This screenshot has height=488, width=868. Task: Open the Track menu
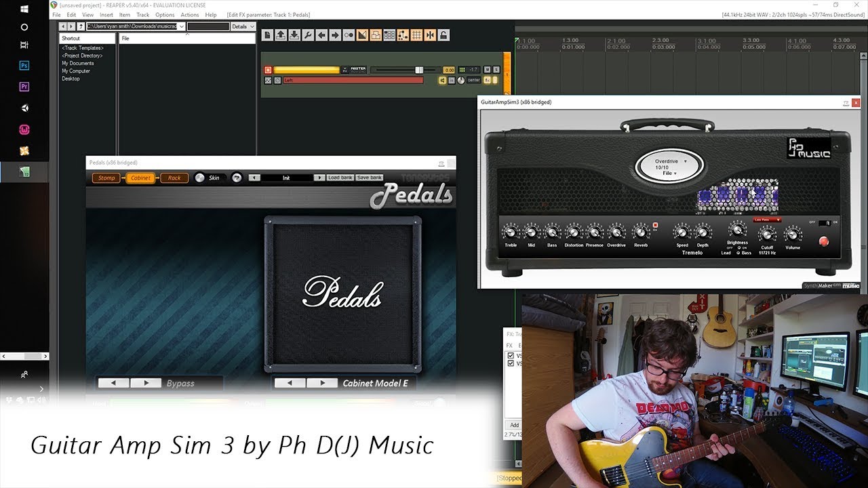[x=142, y=14]
